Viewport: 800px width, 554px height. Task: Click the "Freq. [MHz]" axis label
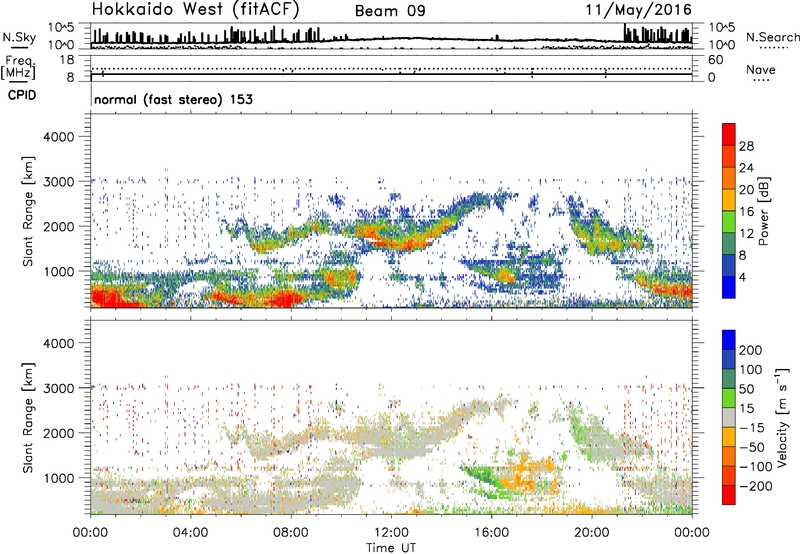point(19,68)
